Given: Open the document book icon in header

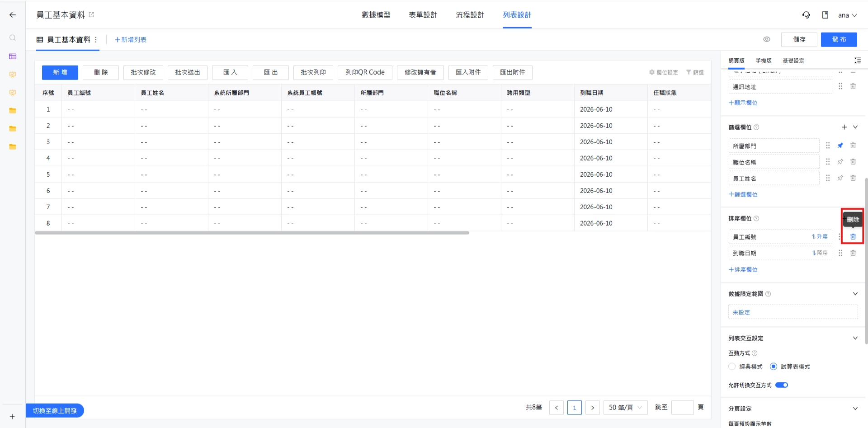Looking at the screenshot, I should tap(825, 15).
